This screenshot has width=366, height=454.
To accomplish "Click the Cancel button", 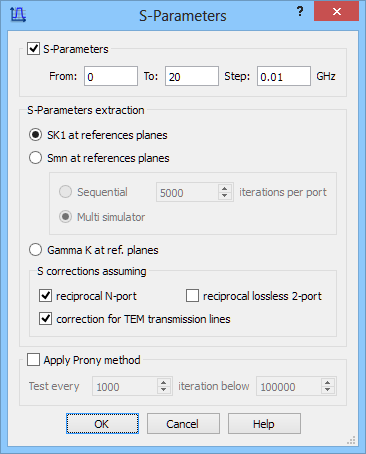I will 183,424.
